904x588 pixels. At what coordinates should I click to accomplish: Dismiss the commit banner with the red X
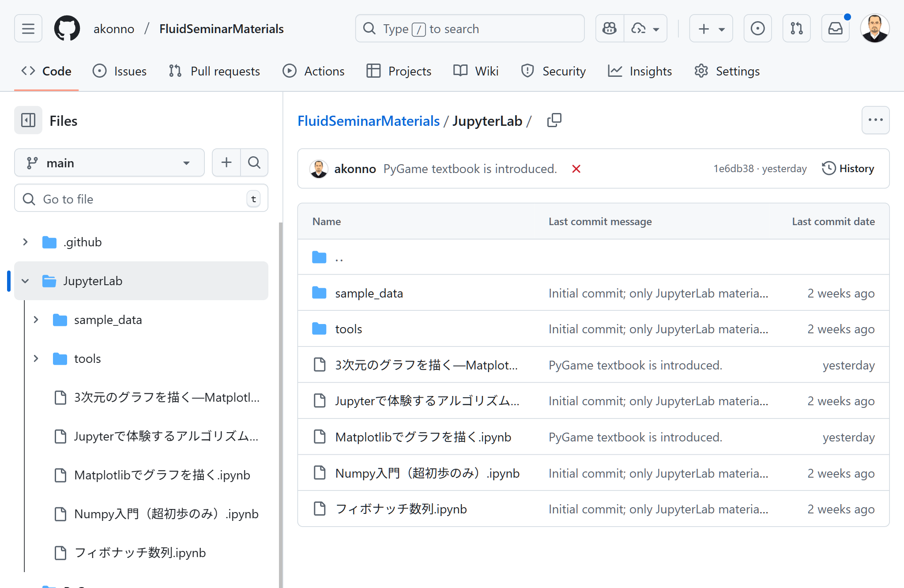[x=576, y=169]
